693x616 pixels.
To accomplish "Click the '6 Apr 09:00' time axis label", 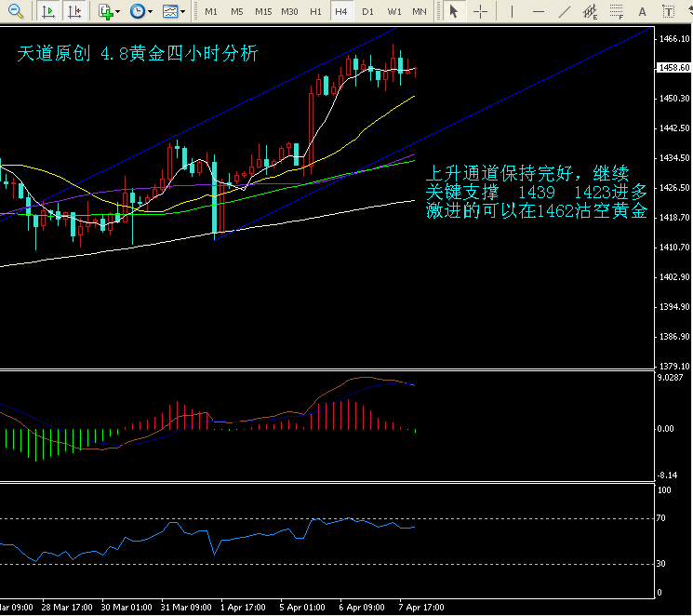I will 362,607.
